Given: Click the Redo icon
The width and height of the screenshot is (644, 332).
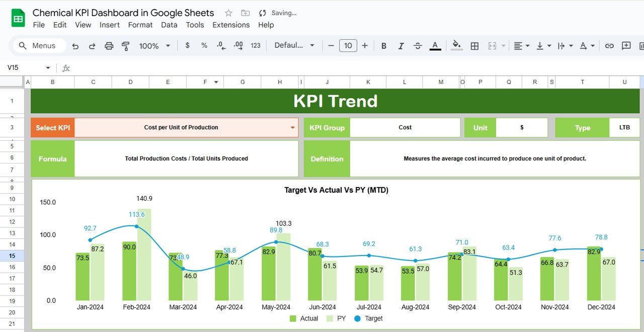Looking at the screenshot, I should coord(92,46).
